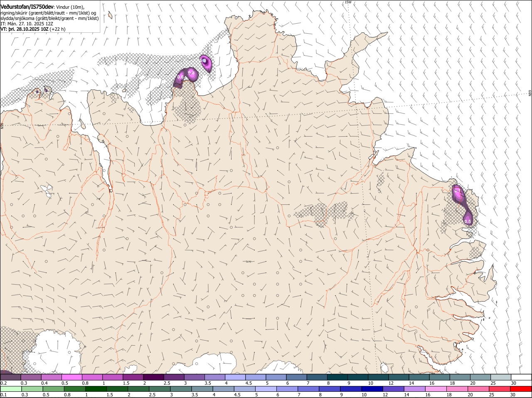This screenshot has width=532, height=398.
Task: Select the darkest purple 2–2.5 snow legend swatch
Action: [153, 377]
